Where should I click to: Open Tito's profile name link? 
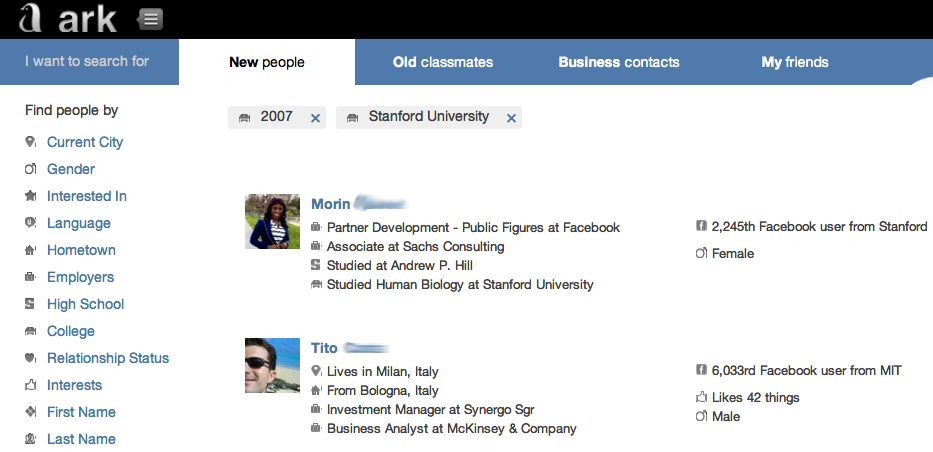coord(324,348)
